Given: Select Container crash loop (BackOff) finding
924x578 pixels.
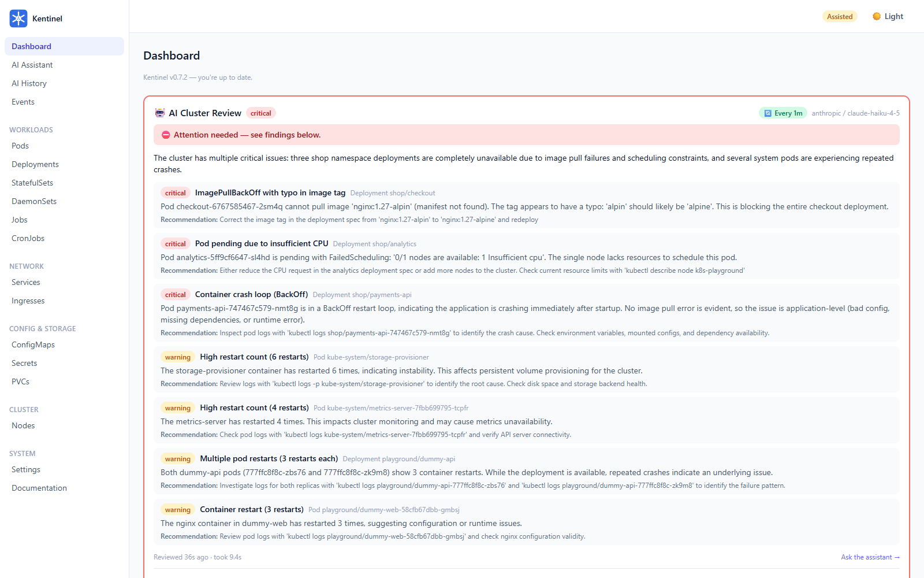Looking at the screenshot, I should pos(251,294).
